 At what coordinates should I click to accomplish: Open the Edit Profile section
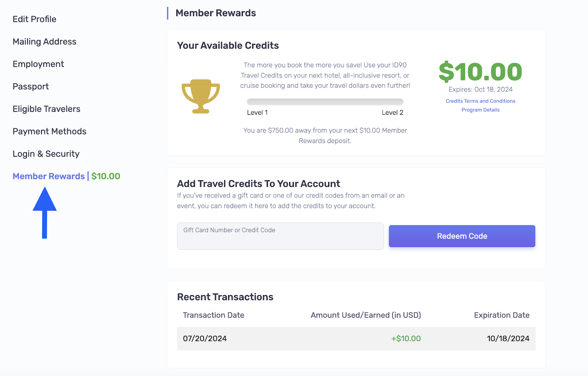tap(34, 19)
